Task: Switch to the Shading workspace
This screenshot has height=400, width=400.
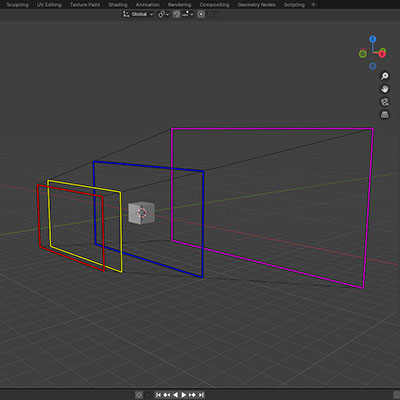Action: (x=118, y=5)
